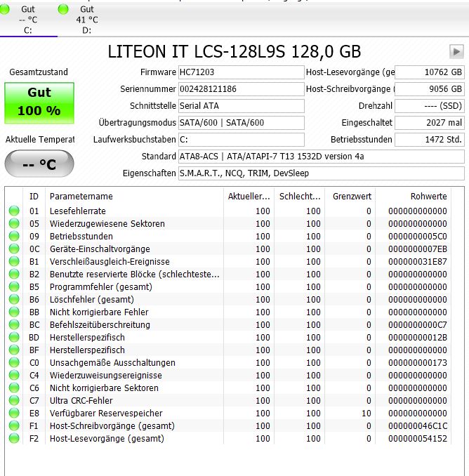The width and height of the screenshot is (469, 476).
Task: Click the Firmware field HC71203
Action: click(242, 72)
